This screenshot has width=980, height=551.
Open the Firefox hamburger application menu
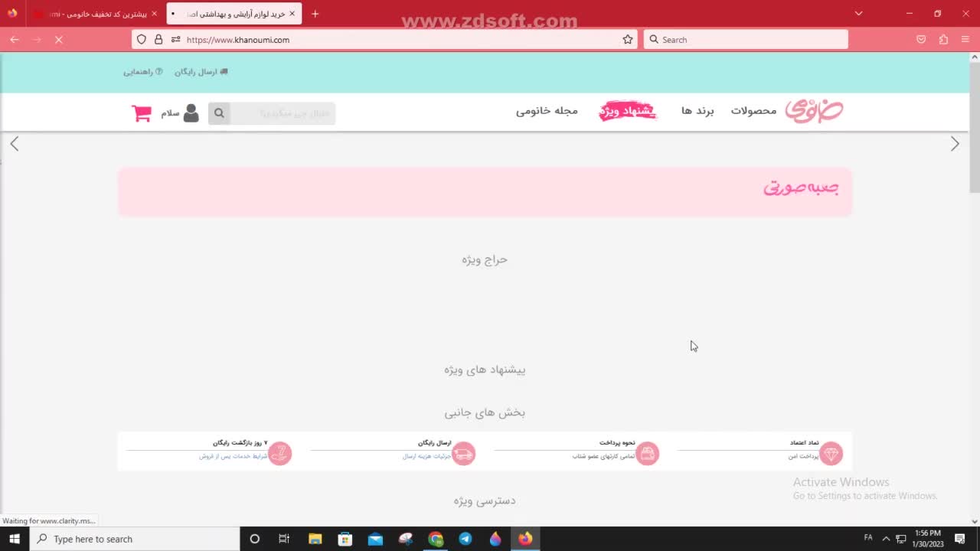point(965,40)
